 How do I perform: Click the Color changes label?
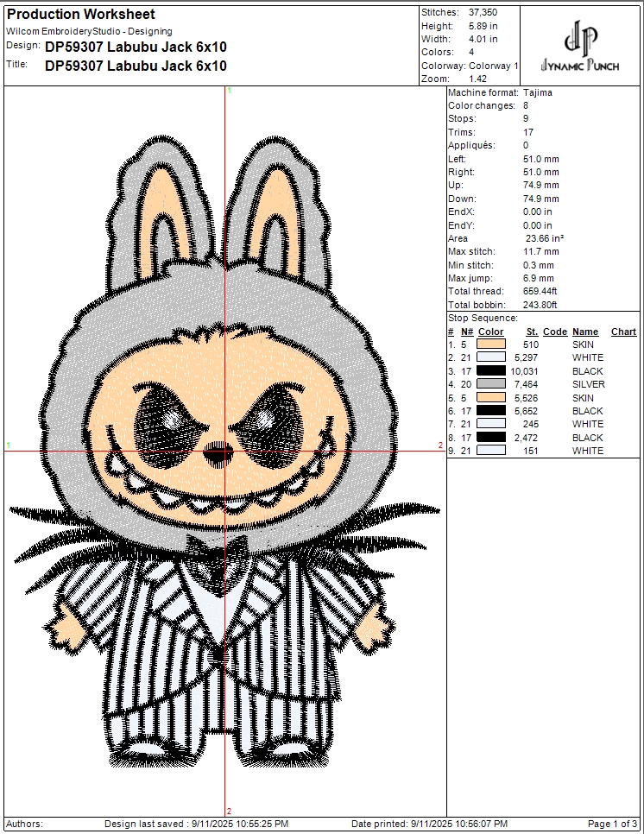(481, 106)
